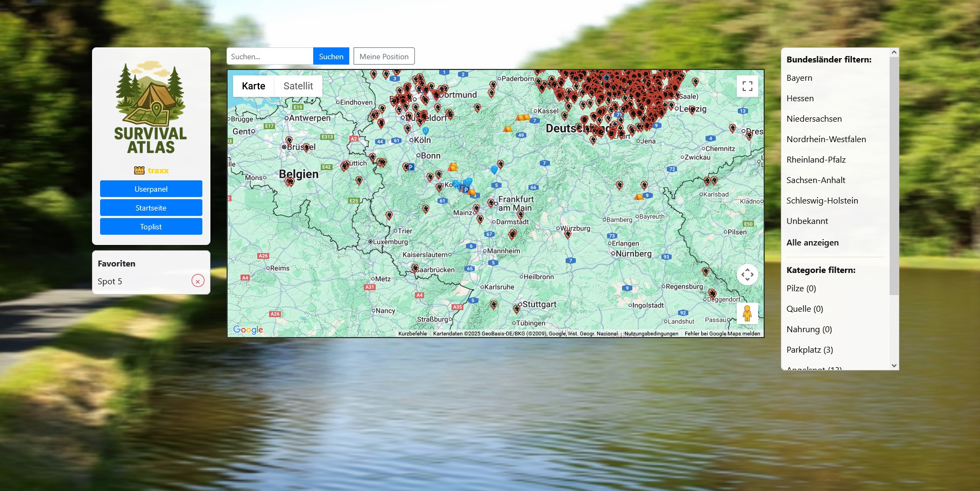Viewport: 980px width, 491px height.
Task: Filter spots by Bayern
Action: [799, 78]
